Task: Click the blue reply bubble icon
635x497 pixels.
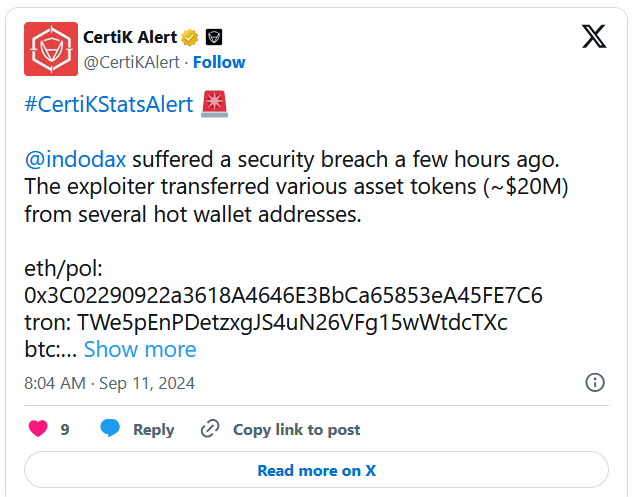Action: click(x=110, y=429)
